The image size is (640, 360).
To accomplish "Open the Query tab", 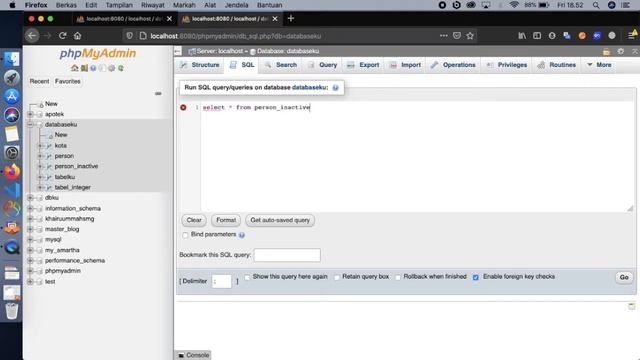I will pyautogui.click(x=322, y=65).
